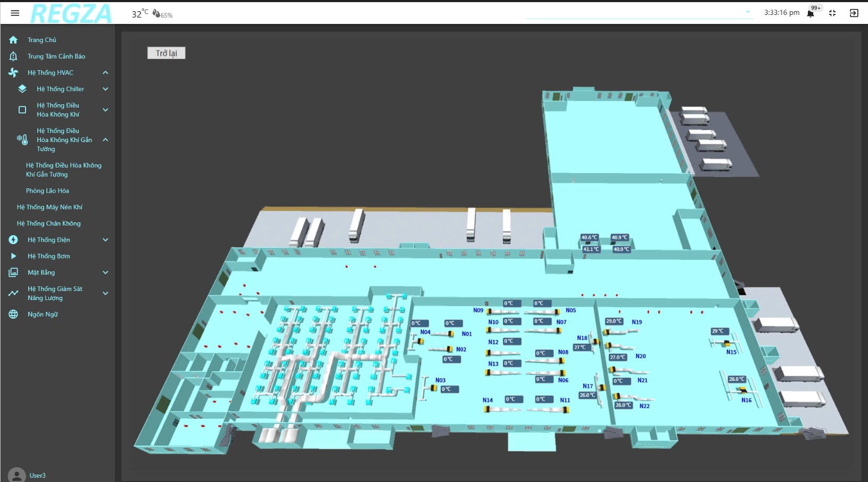Click the notification bell icon
The height and width of the screenshot is (482, 868).
pyautogui.click(x=811, y=13)
